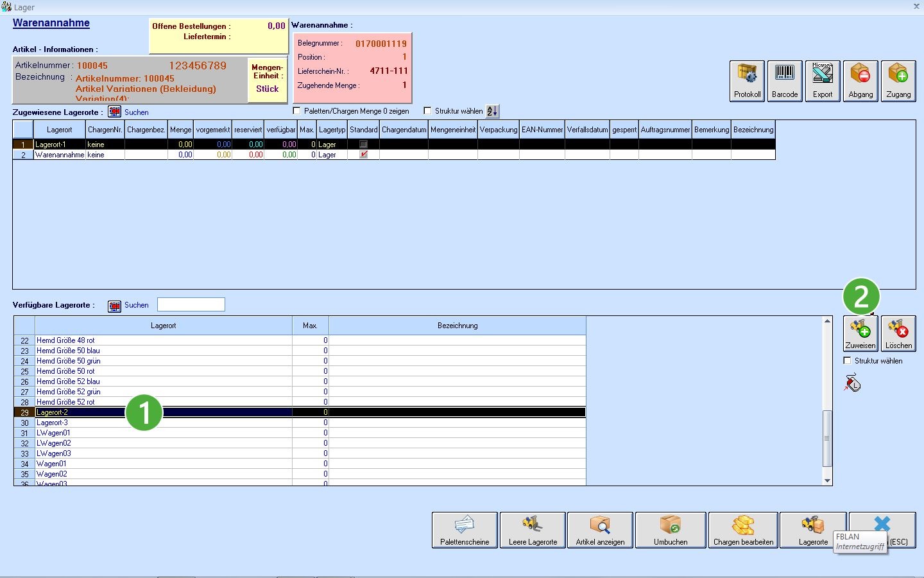Click the Zugang stock addition icon
This screenshot has height=578, width=924.
pyautogui.click(x=898, y=81)
